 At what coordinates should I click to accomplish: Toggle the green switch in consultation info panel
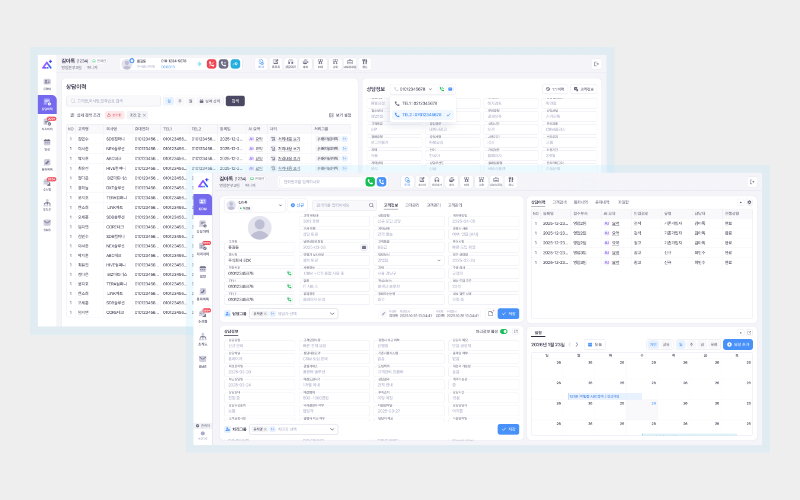click(504, 330)
